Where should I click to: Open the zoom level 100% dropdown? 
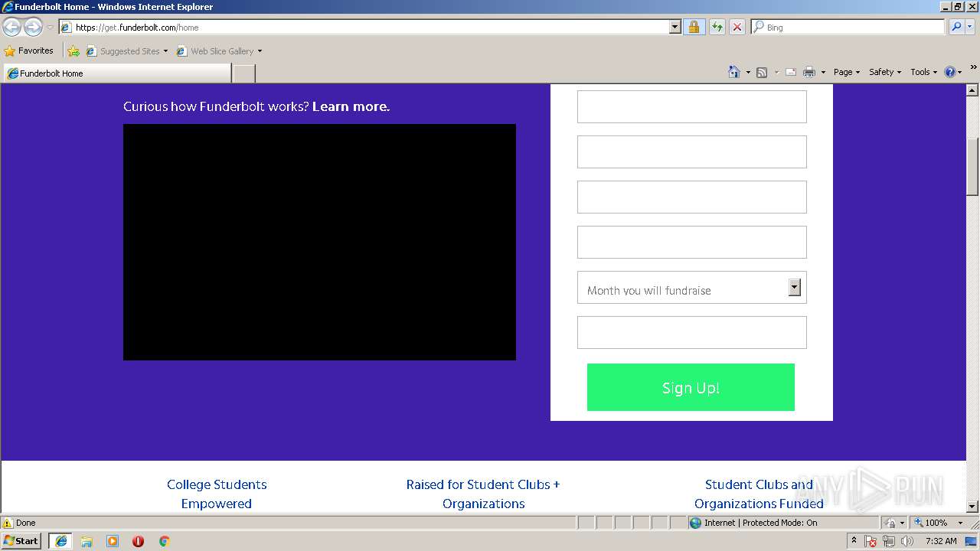[x=960, y=523]
